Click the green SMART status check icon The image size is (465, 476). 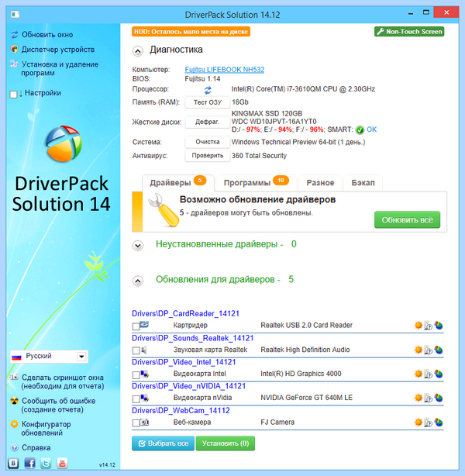pyautogui.click(x=360, y=130)
